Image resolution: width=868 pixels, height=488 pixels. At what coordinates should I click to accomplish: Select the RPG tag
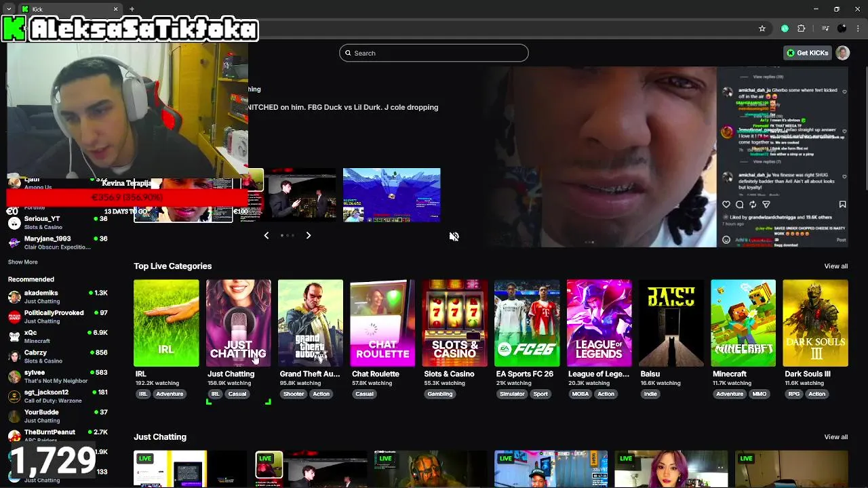click(793, 394)
